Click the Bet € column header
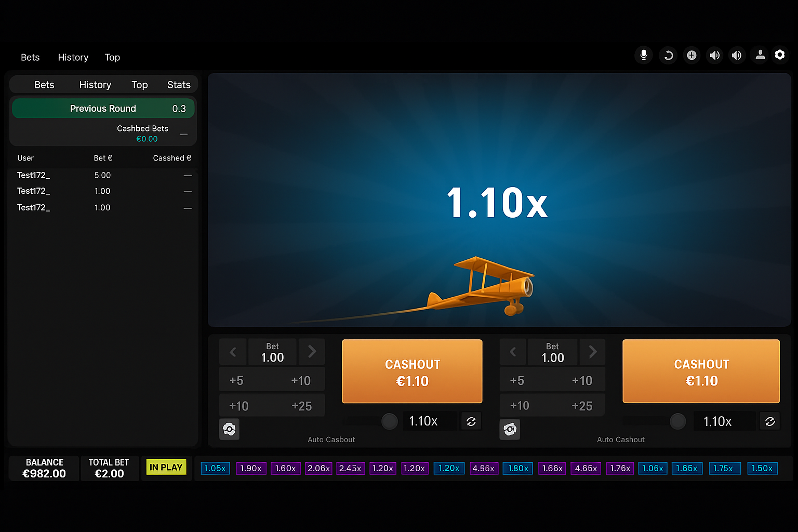 click(103, 158)
